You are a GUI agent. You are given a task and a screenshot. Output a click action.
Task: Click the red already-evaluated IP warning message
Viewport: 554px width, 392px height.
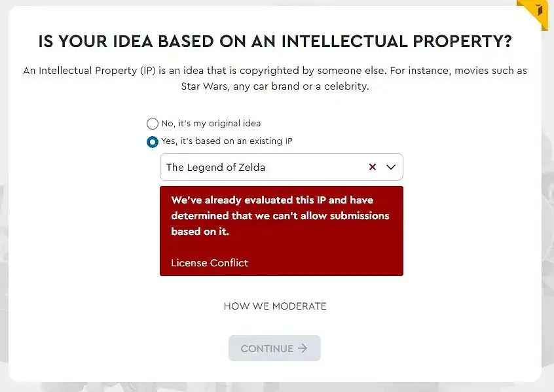click(x=280, y=215)
